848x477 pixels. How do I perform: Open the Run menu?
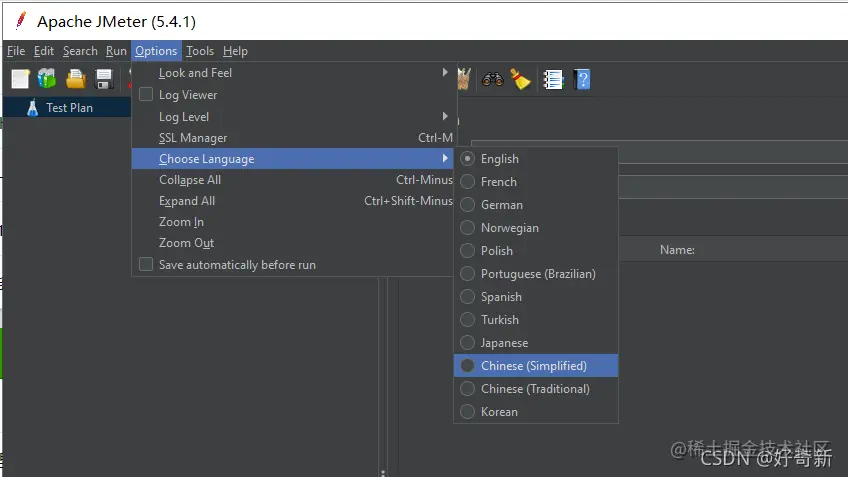pyautogui.click(x=116, y=51)
